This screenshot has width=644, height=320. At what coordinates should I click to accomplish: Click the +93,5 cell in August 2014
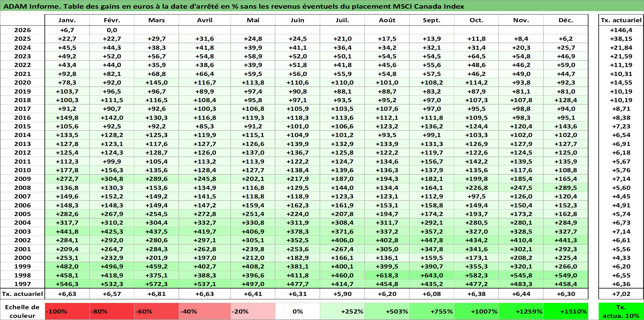(387, 135)
